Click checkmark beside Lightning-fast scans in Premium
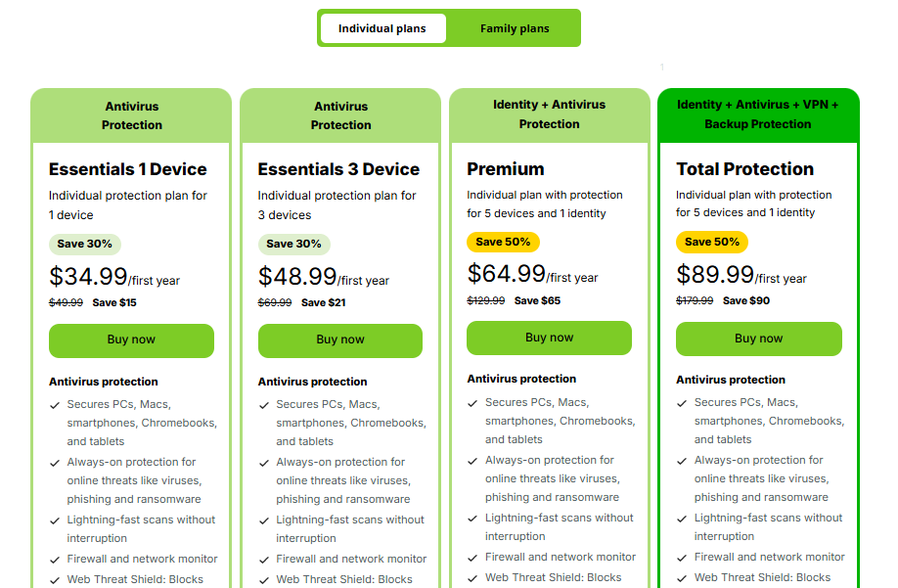 point(473,519)
